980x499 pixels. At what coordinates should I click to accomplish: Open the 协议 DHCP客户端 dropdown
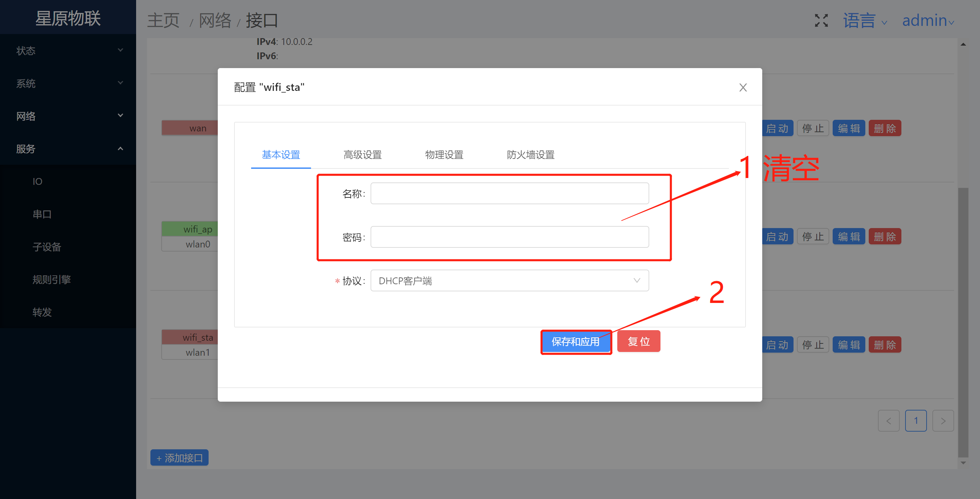(x=509, y=280)
